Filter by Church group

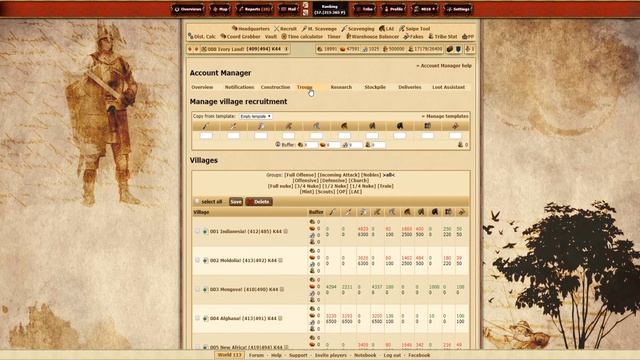click(x=359, y=180)
